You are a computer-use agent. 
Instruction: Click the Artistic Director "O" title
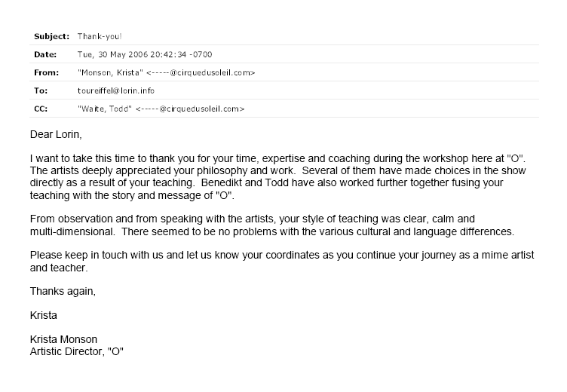77,352
